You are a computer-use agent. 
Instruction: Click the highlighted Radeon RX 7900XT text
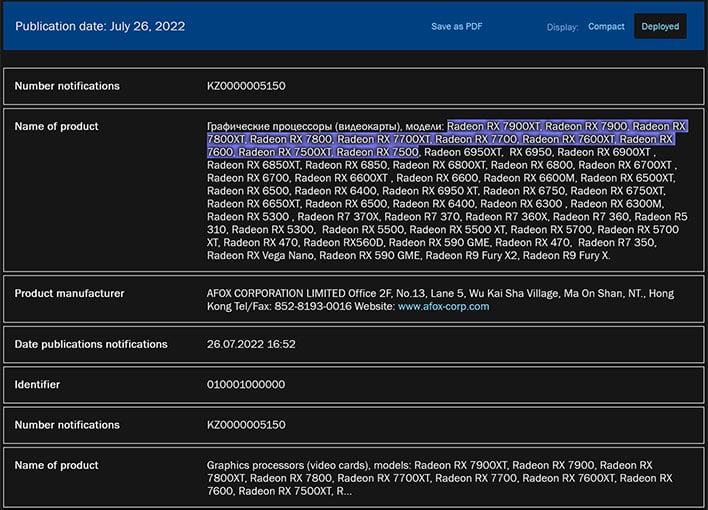coord(494,126)
